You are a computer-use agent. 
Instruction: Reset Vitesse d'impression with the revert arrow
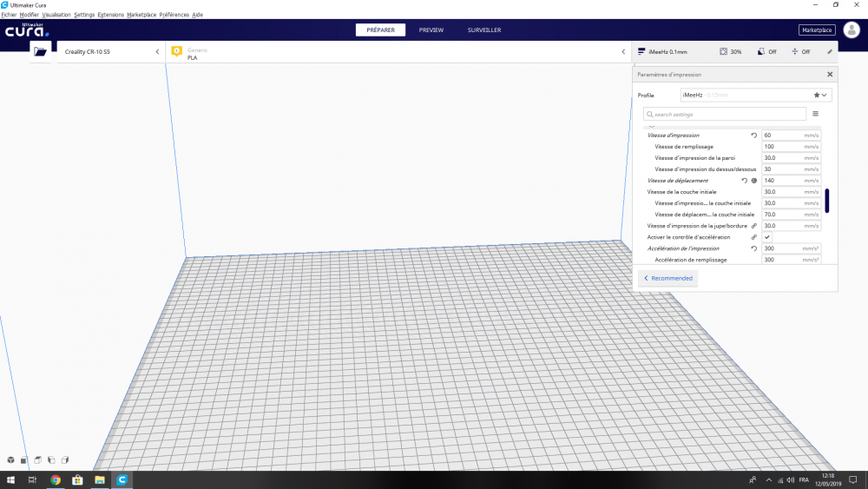(x=753, y=135)
